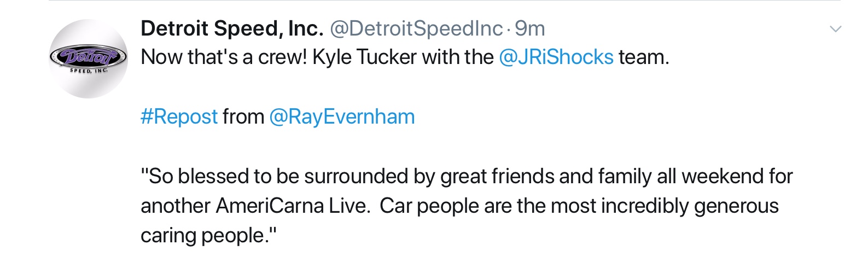Open the tweet via the 9m timestamp

click(x=530, y=28)
